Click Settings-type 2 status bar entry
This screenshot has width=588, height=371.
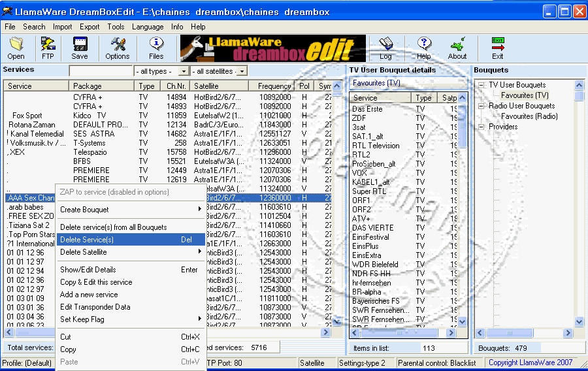pos(362,363)
